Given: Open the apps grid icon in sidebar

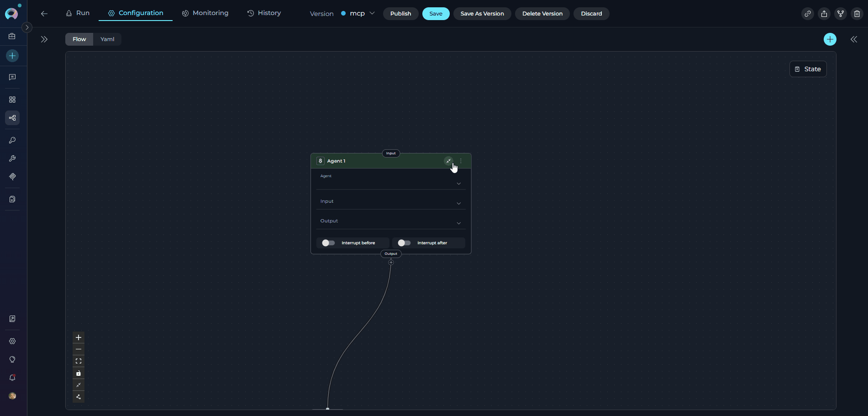Looking at the screenshot, I should point(12,100).
